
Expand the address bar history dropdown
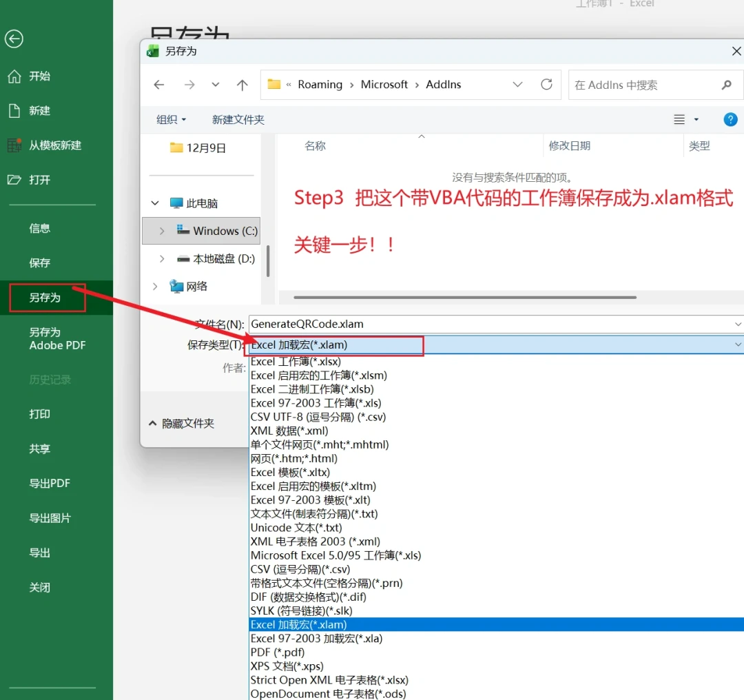coord(517,85)
